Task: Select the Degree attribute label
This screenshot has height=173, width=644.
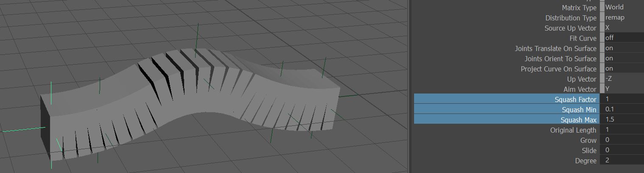Action: click(586, 161)
